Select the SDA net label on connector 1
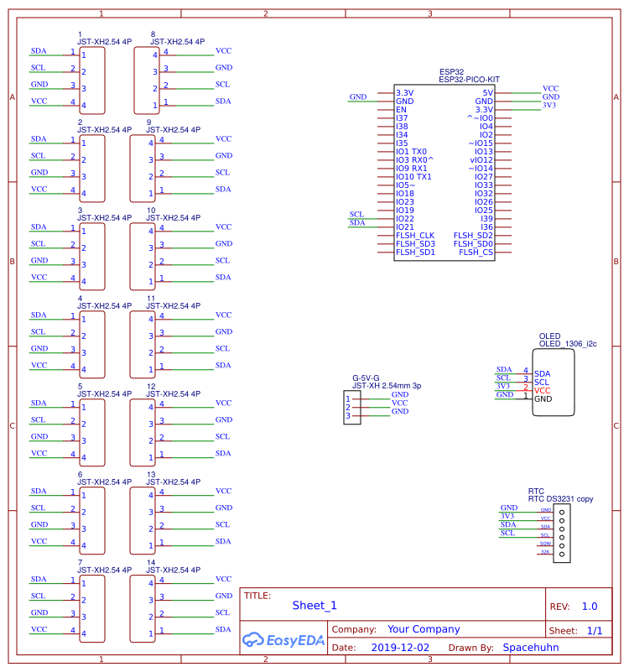Image resolution: width=629 pixels, height=672 pixels. tap(39, 50)
